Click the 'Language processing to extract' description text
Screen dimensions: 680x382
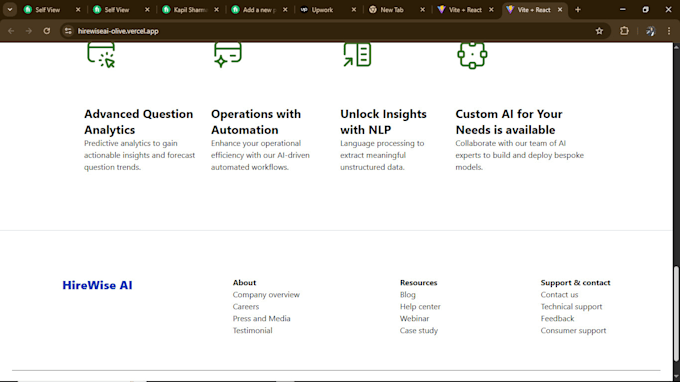pyautogui.click(x=382, y=155)
